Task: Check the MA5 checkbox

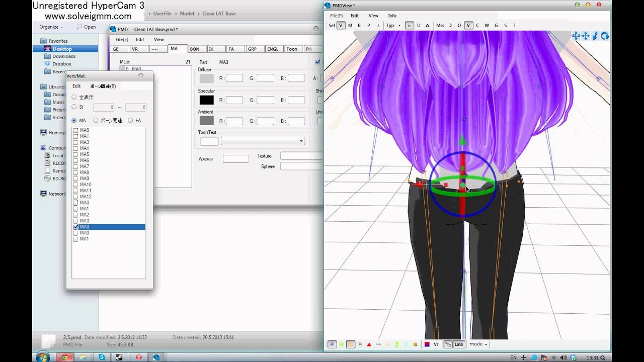Action: [x=75, y=154]
